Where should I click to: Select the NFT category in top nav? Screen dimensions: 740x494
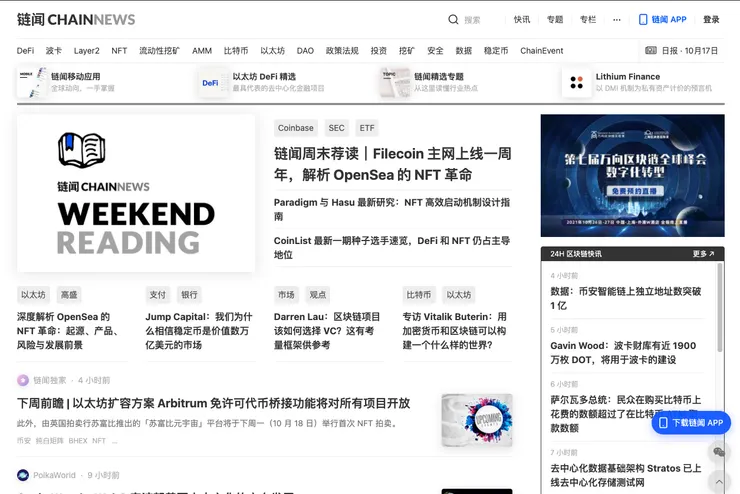[x=119, y=50]
